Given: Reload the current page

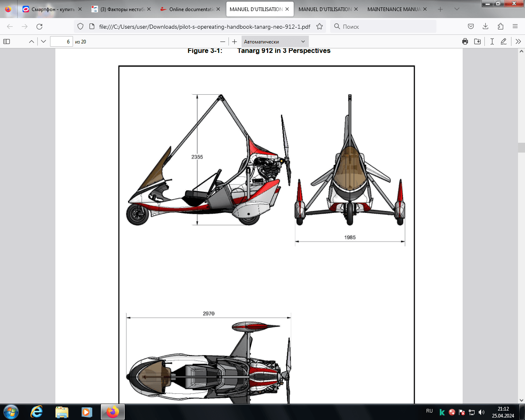Looking at the screenshot, I should click(39, 26).
